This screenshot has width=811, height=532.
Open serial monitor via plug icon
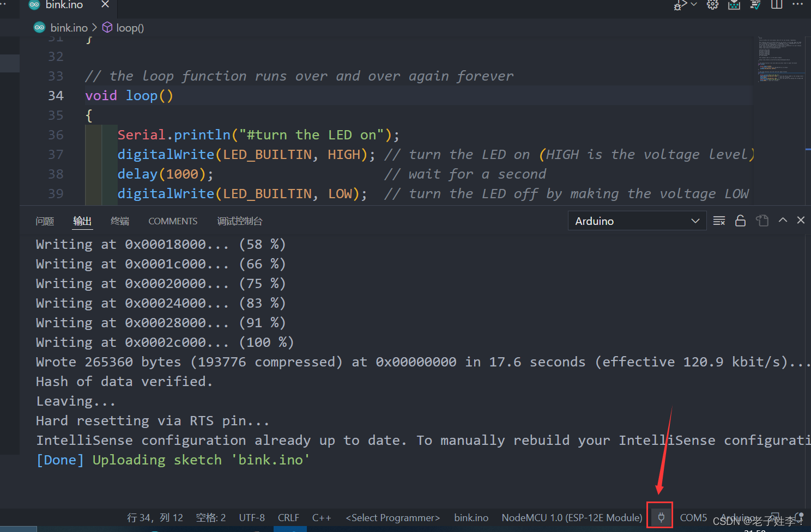coord(661,517)
